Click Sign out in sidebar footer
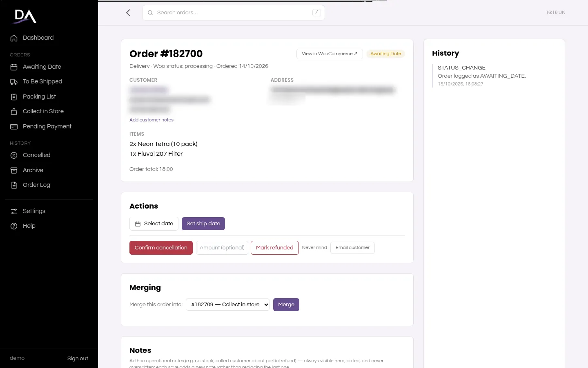 [x=78, y=359]
